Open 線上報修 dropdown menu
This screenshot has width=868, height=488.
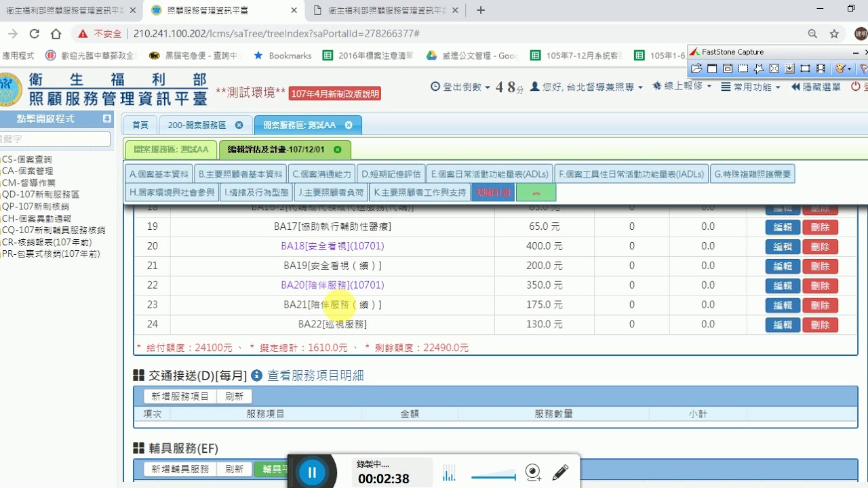coord(682,87)
